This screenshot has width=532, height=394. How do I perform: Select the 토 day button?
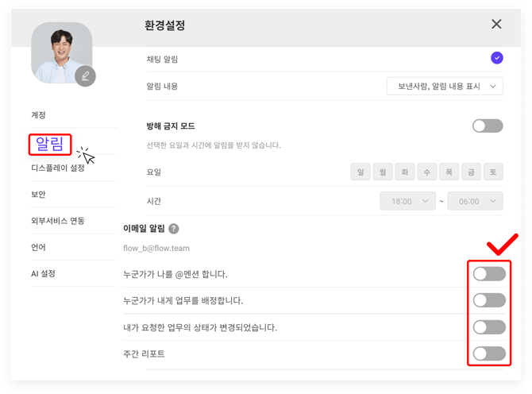pyautogui.click(x=493, y=172)
